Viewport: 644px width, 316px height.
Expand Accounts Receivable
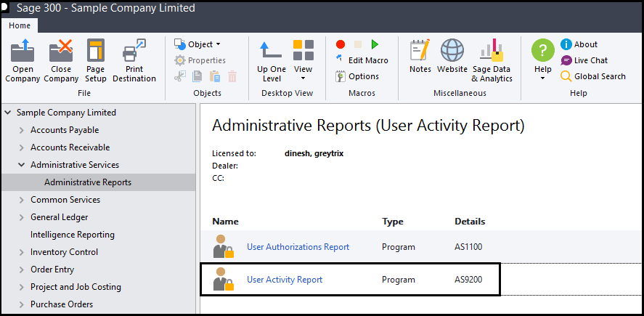[x=22, y=147]
